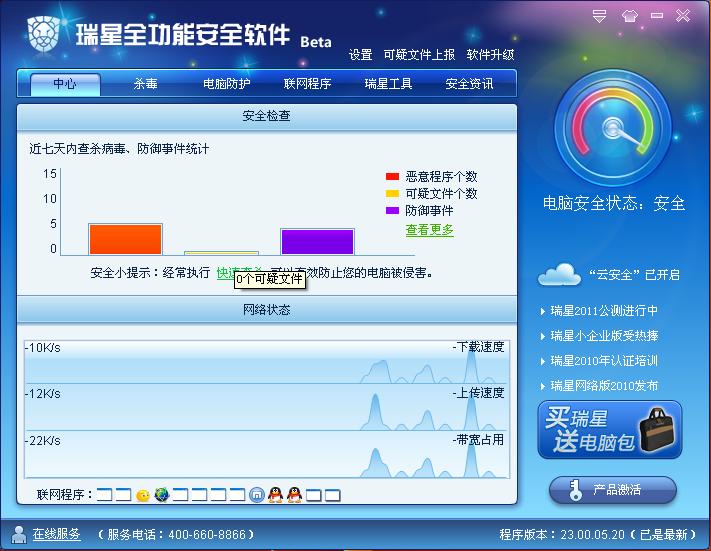The image size is (711, 551).
Task: Open the 电脑防护 tab
Action: [226, 84]
